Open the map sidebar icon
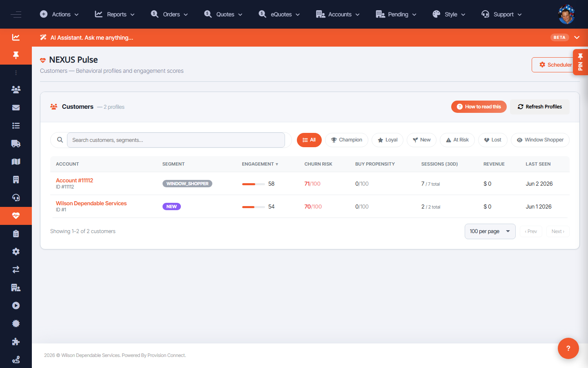The height and width of the screenshot is (368, 588). pyautogui.click(x=16, y=162)
